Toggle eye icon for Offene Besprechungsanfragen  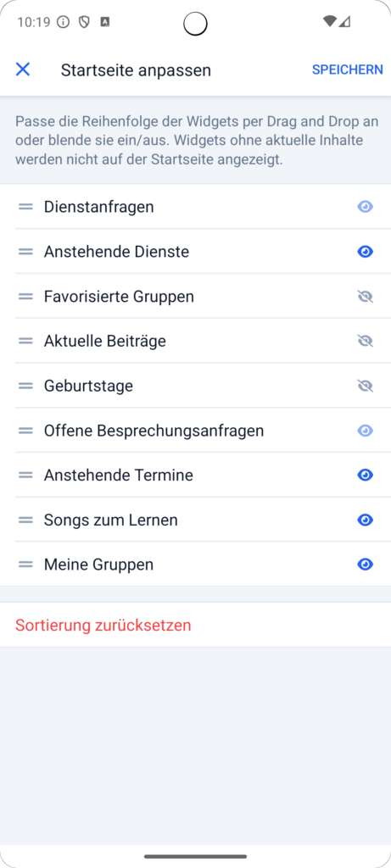tap(365, 431)
